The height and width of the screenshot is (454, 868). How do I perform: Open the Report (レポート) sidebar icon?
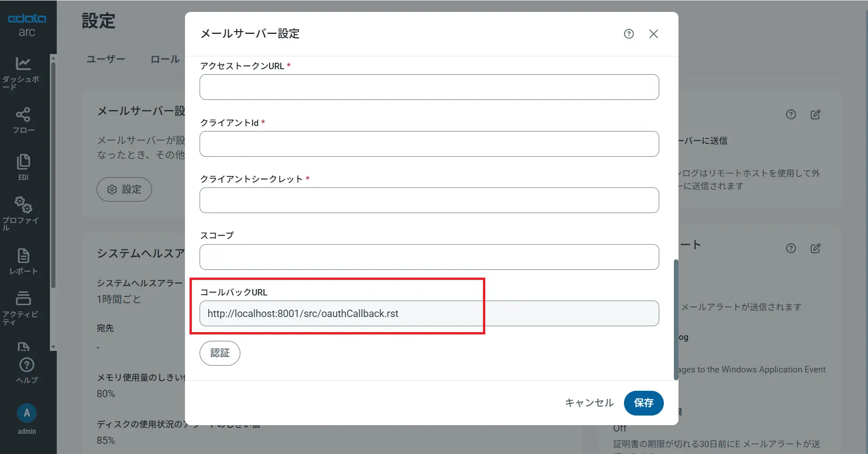[x=23, y=256]
